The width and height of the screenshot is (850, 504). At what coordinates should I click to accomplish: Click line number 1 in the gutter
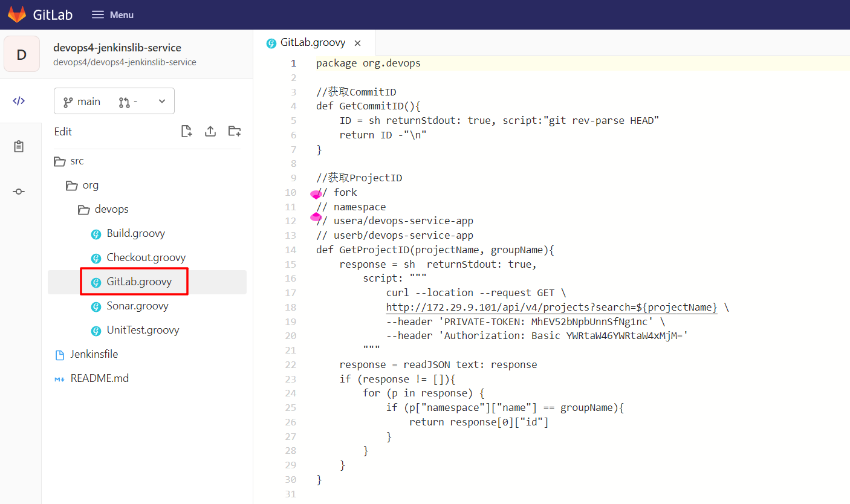coord(293,63)
